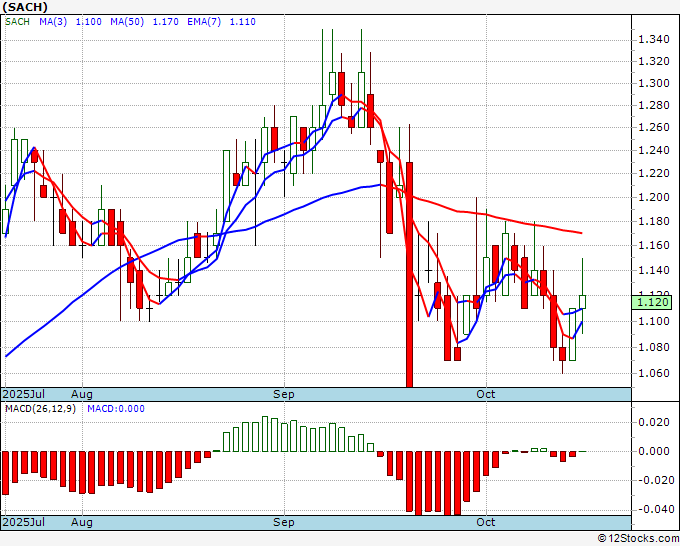Click the 1.060 price axis label
The height and width of the screenshot is (546, 680).
pyautogui.click(x=654, y=373)
